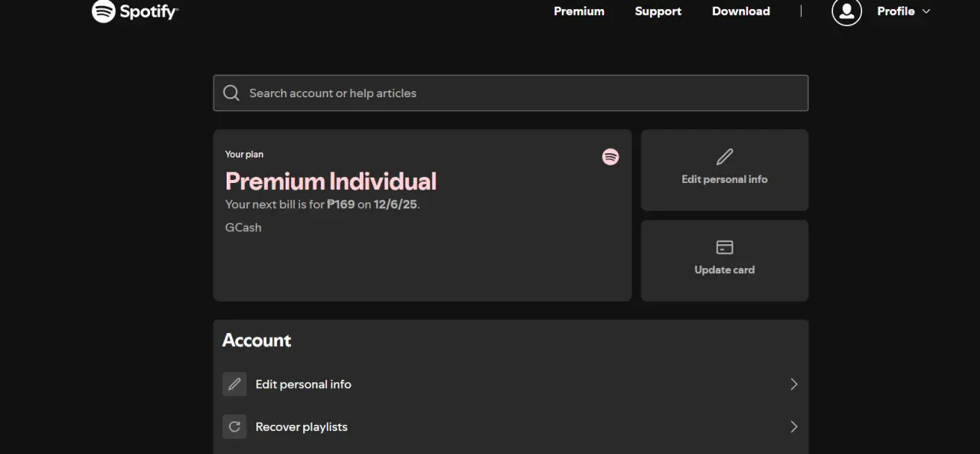Click the pencil icon in Account list
Image resolution: width=980 pixels, height=454 pixels.
[235, 384]
